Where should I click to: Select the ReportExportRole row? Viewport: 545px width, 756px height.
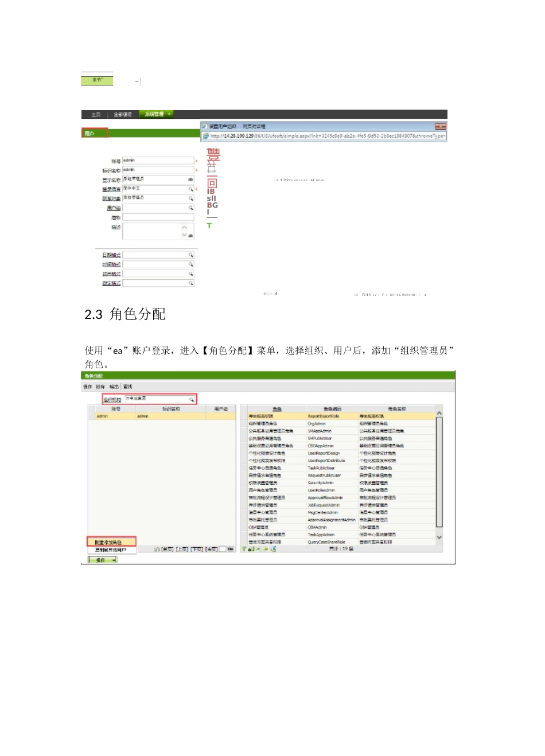338,416
